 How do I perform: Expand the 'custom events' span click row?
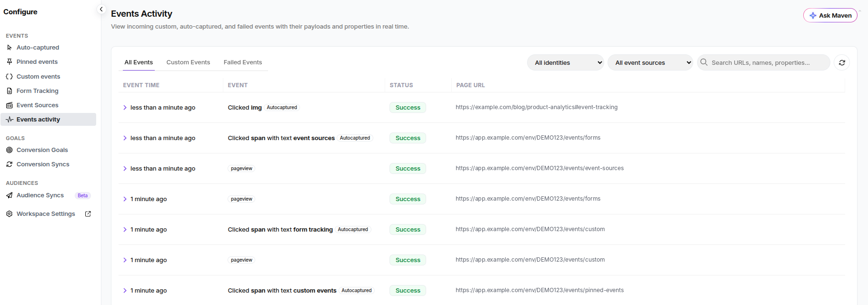point(125,291)
